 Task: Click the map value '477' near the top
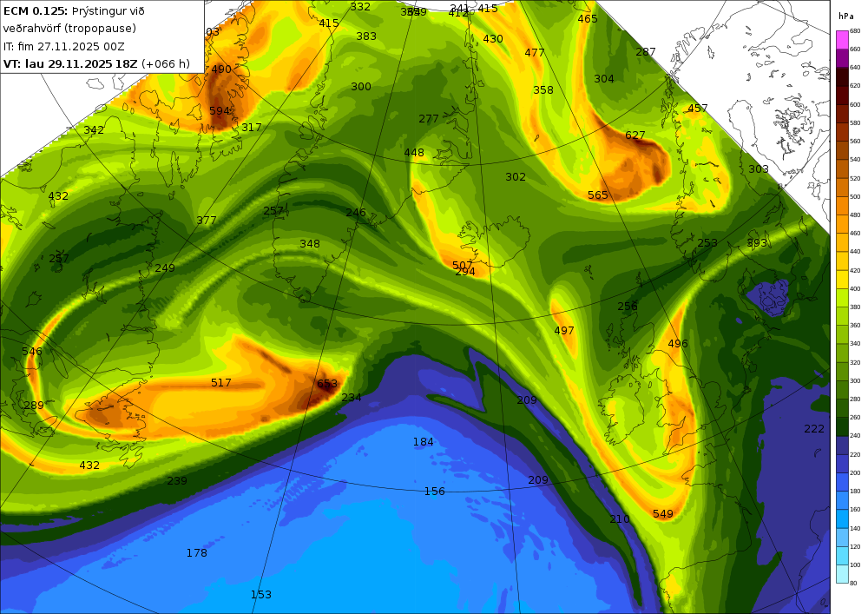pyautogui.click(x=535, y=53)
